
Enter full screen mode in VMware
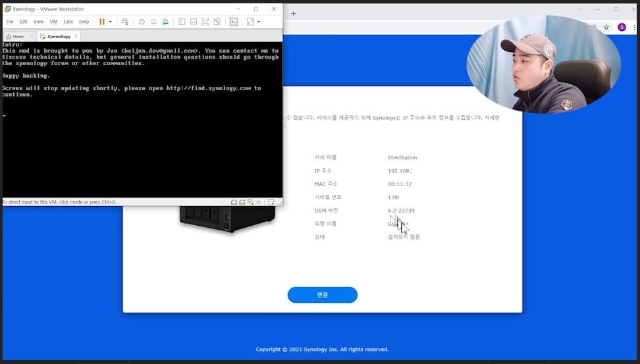pos(205,22)
